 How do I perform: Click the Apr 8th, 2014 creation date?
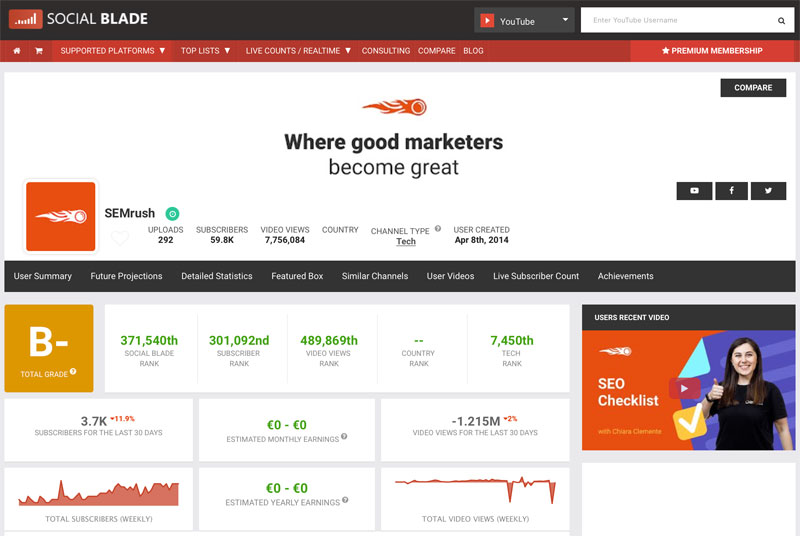click(x=482, y=240)
